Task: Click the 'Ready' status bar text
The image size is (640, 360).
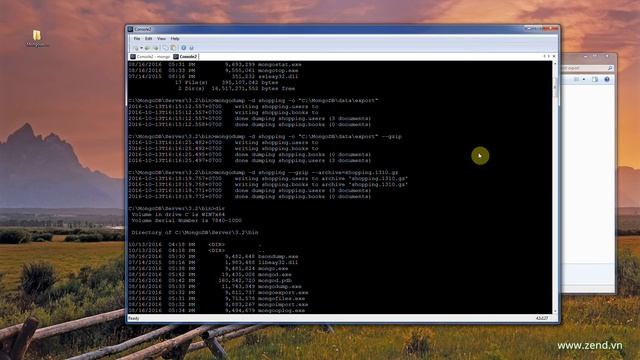Action: (x=133, y=318)
